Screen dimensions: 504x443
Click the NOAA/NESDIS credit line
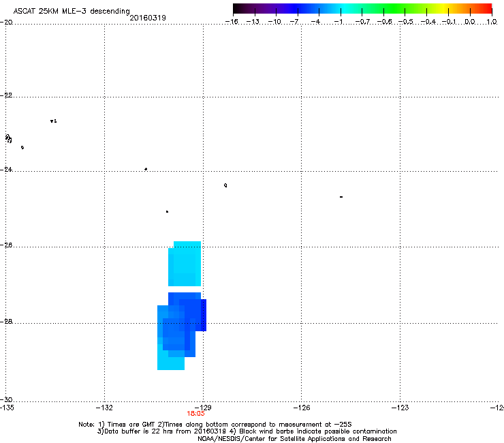coord(294,439)
